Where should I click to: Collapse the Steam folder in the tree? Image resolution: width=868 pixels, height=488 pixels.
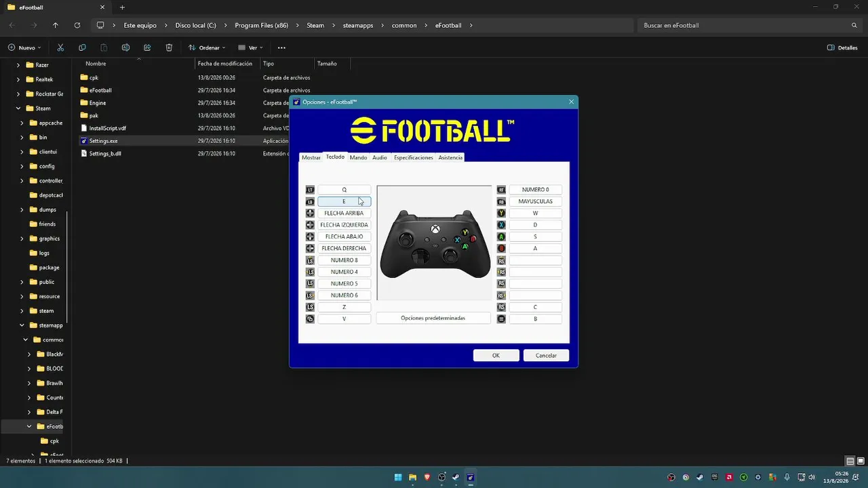click(x=18, y=108)
